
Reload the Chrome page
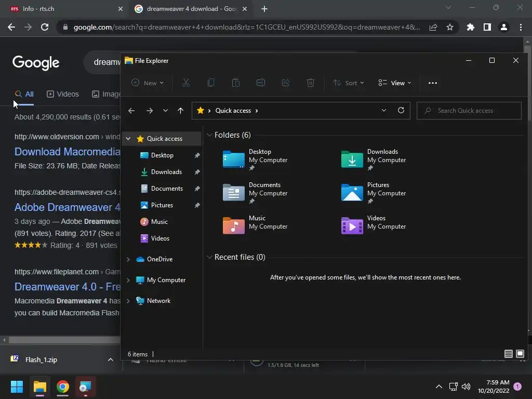point(45,27)
